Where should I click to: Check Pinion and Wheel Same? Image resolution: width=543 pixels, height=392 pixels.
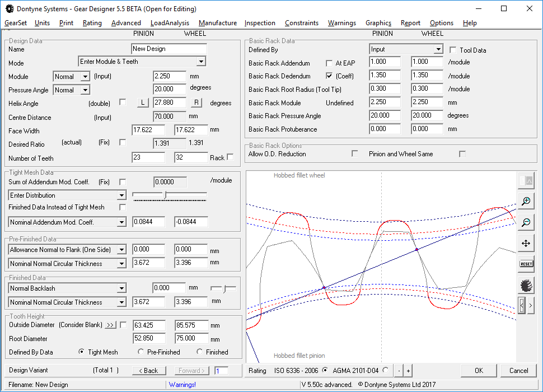pyautogui.click(x=462, y=154)
